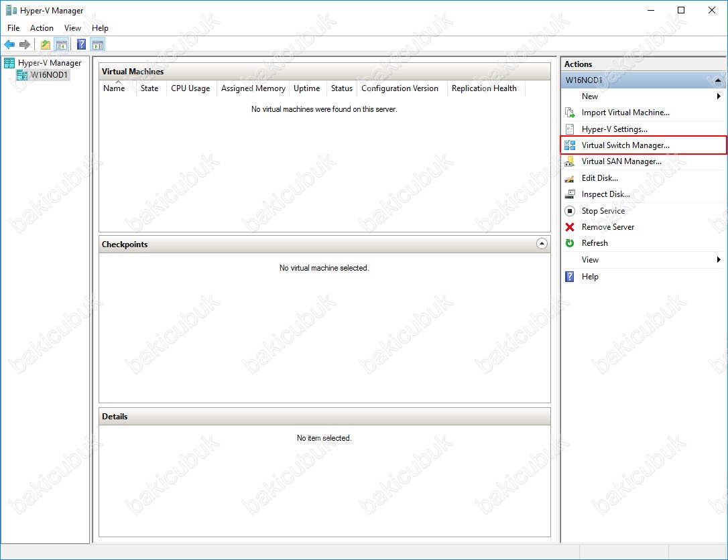Viewport: 728px width, 560px height.
Task: Select the Help label in Actions pane
Action: (x=590, y=277)
